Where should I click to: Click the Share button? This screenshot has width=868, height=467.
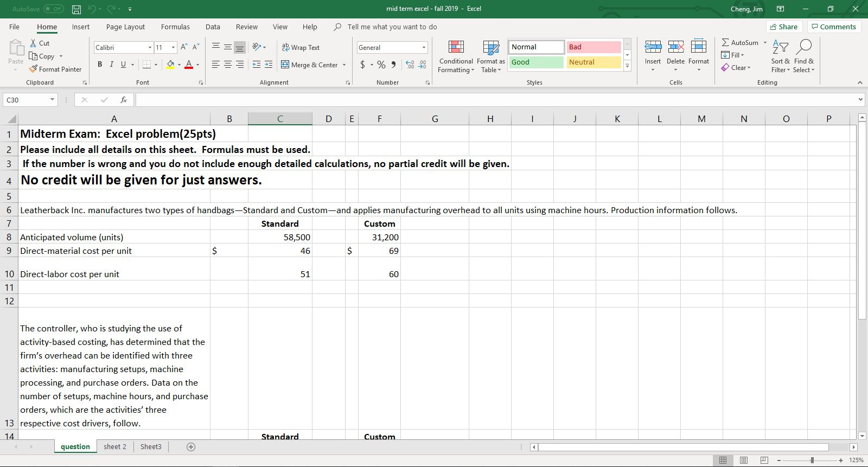(x=784, y=27)
